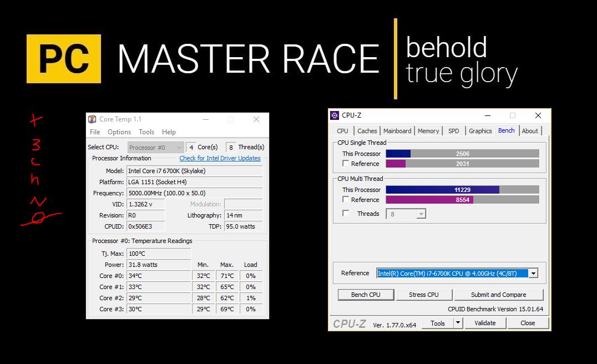Screen dimensions: 597x364
Task: Click the Frequency field showing 5000.00MHz
Action: pos(195,193)
